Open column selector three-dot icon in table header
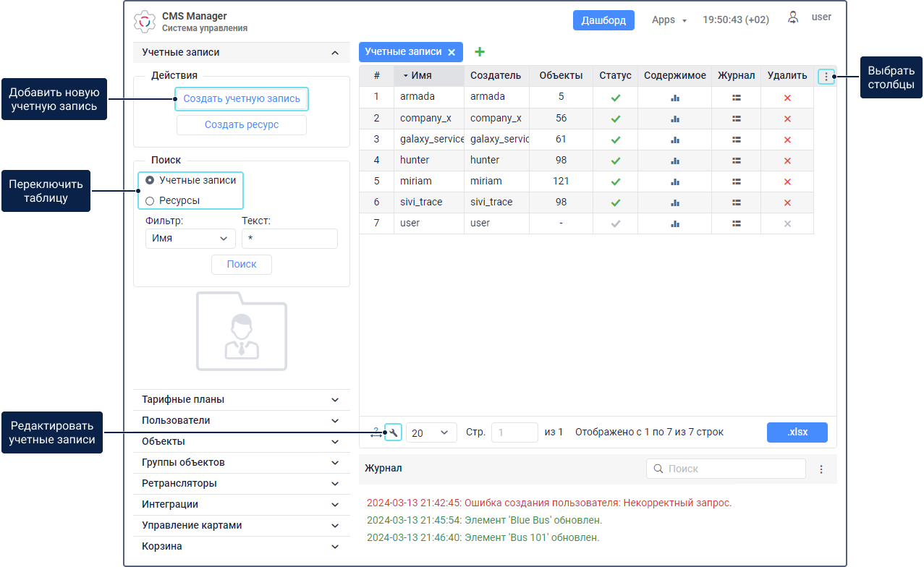The height and width of the screenshot is (567, 924). 826,76
